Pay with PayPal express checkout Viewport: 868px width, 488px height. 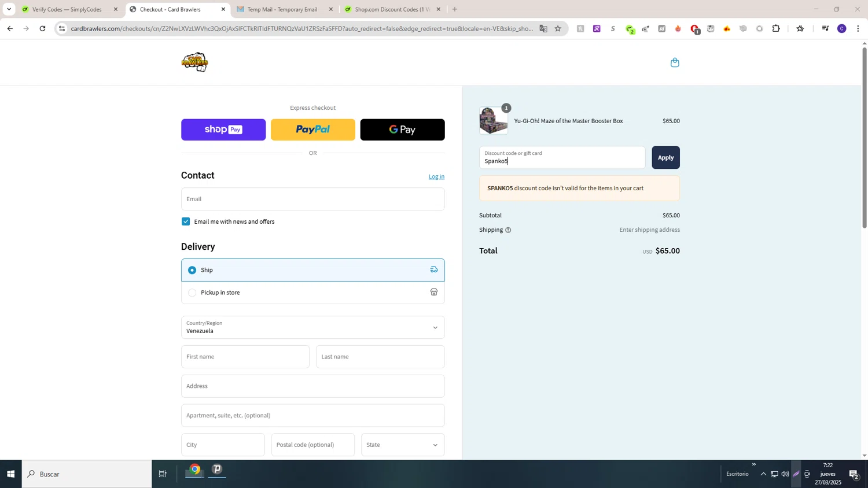312,130
